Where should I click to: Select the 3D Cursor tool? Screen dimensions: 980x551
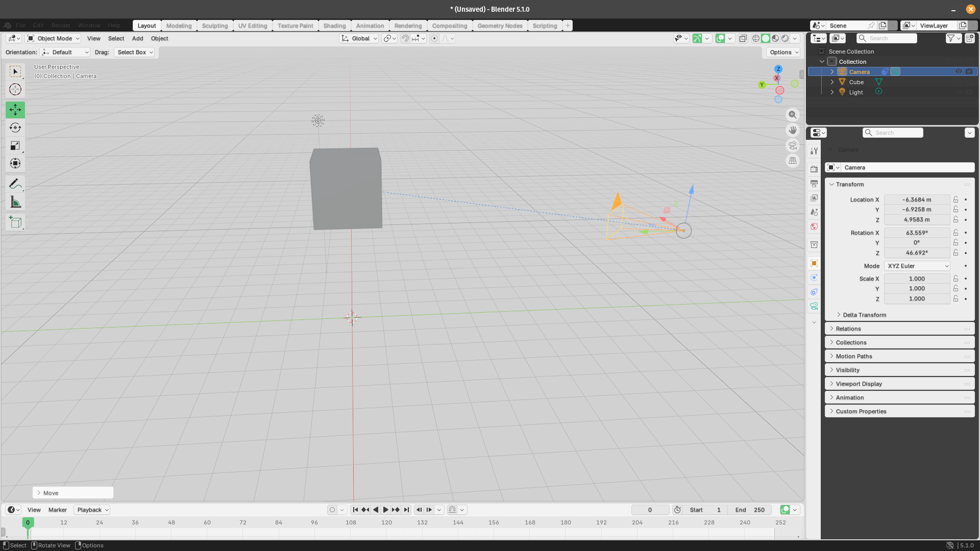15,89
